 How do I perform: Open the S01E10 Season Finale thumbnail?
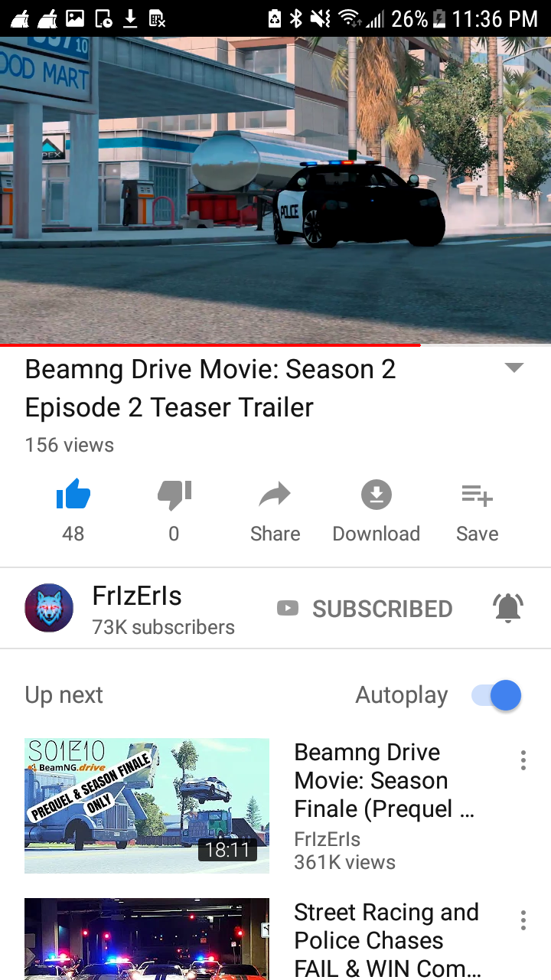click(147, 805)
